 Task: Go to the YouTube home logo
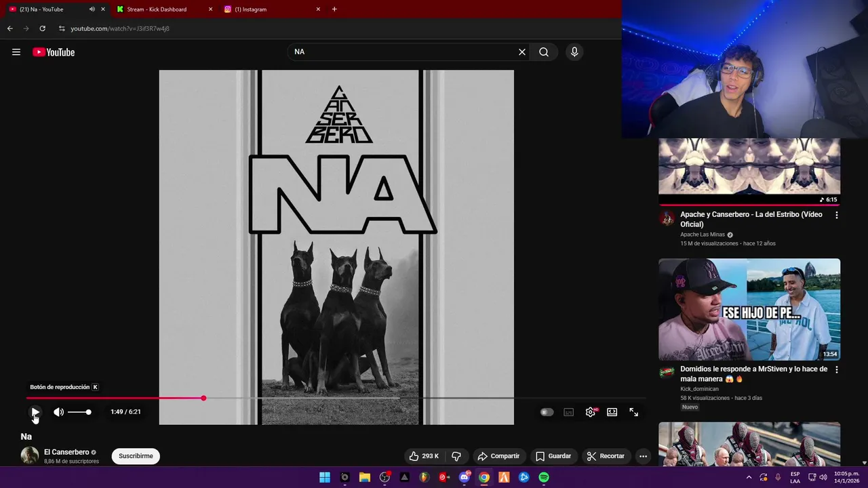pyautogui.click(x=54, y=52)
